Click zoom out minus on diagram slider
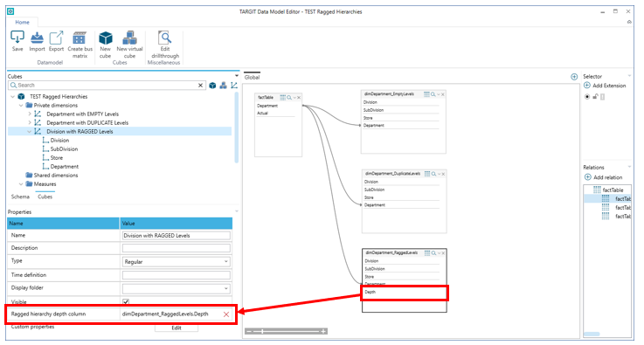Image resolution: width=644 pixels, height=345 pixels. (248, 331)
